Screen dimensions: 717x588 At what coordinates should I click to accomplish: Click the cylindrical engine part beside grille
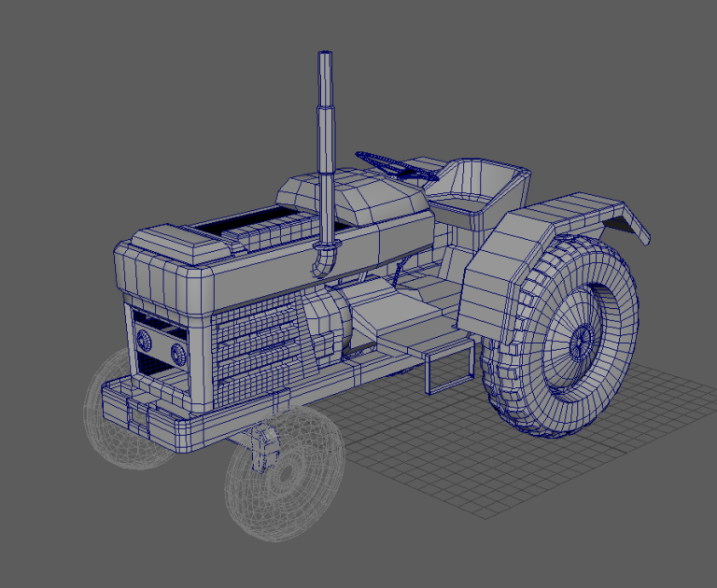(x=327, y=322)
